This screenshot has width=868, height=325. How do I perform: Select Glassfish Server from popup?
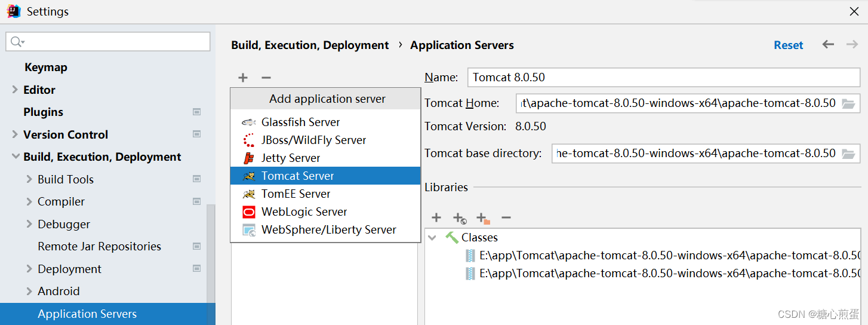325,122
